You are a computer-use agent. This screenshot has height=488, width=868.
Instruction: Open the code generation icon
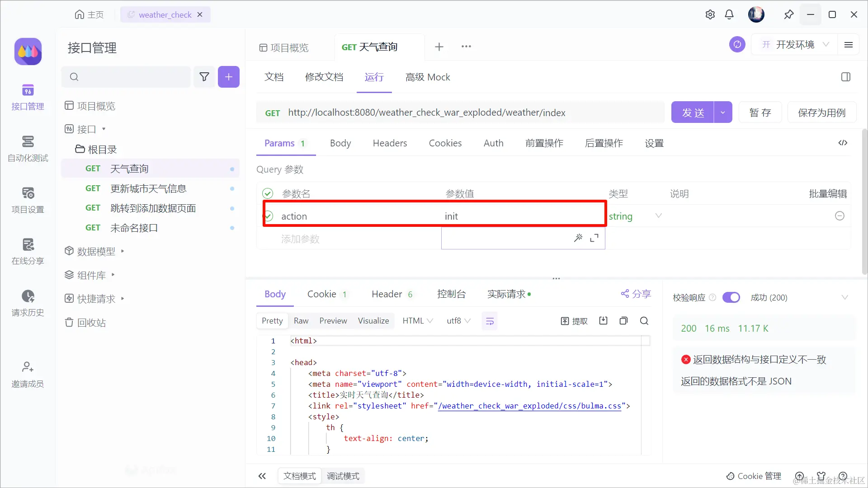tap(843, 143)
